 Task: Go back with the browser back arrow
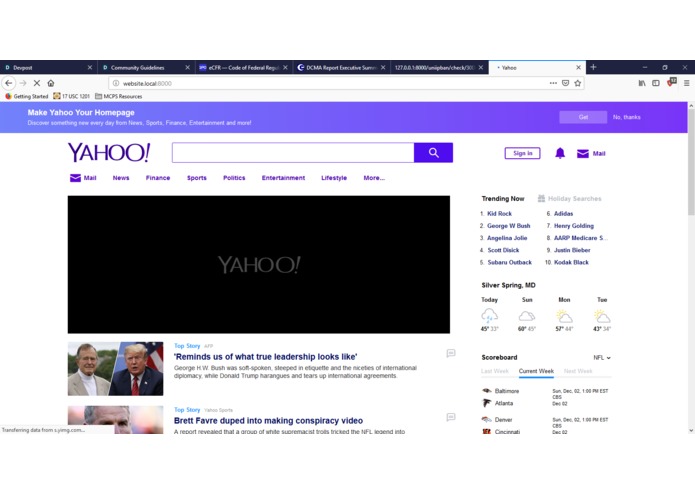tap(9, 83)
